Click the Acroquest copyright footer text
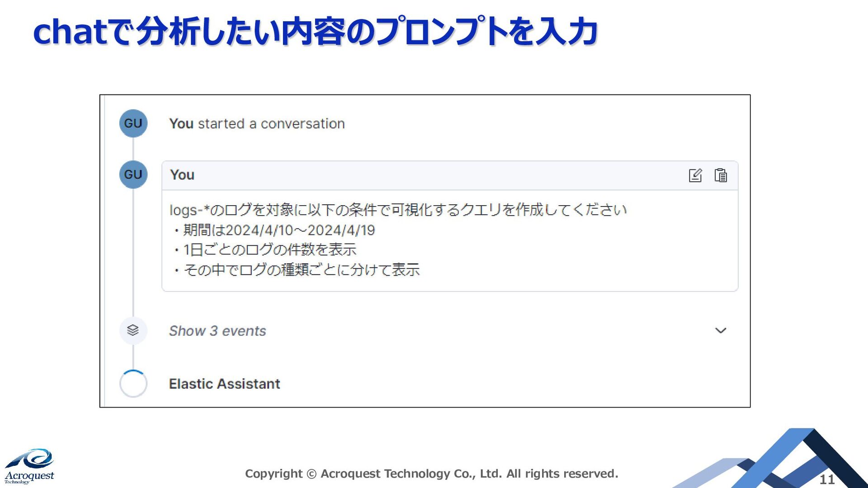 coord(431,474)
